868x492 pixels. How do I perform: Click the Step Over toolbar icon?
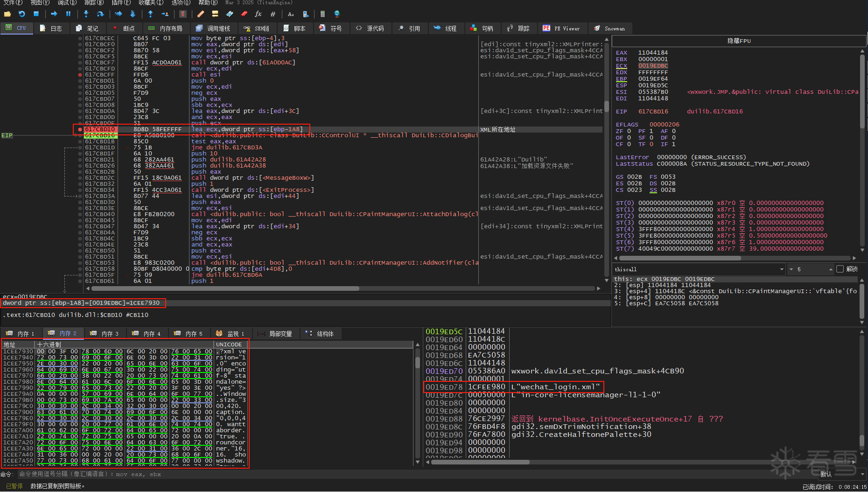coord(100,14)
